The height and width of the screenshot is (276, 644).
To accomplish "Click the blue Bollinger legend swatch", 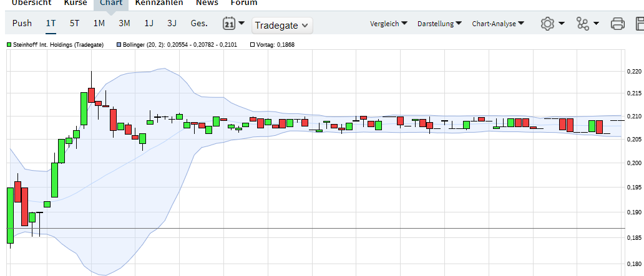I will 119,45.
